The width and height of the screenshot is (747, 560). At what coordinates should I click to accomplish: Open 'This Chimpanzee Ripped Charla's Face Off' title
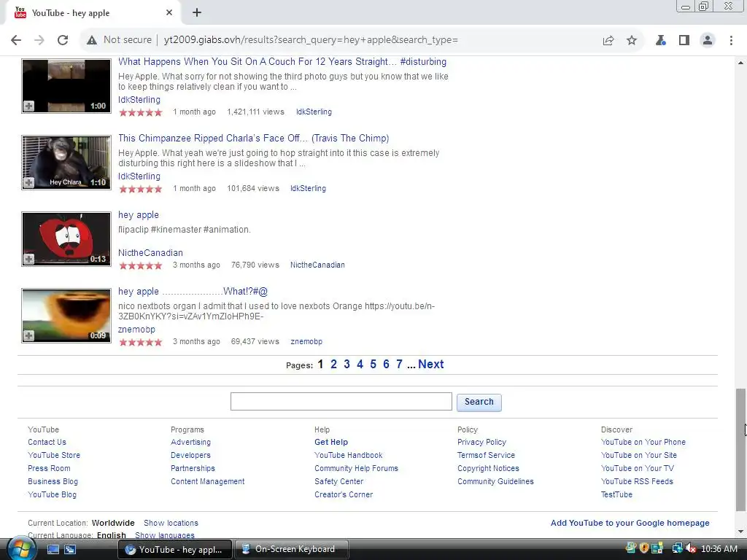point(253,138)
